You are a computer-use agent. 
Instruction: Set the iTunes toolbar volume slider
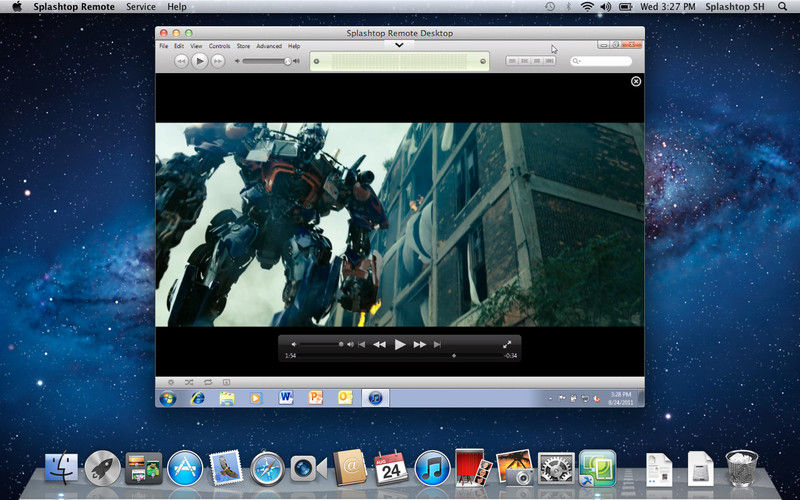267,61
